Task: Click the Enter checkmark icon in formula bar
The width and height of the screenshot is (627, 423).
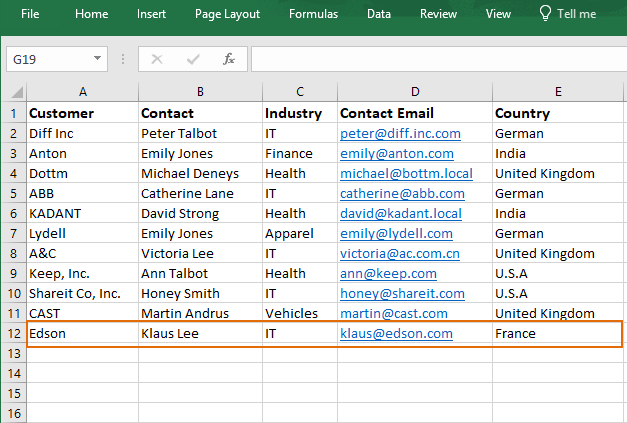Action: (193, 60)
